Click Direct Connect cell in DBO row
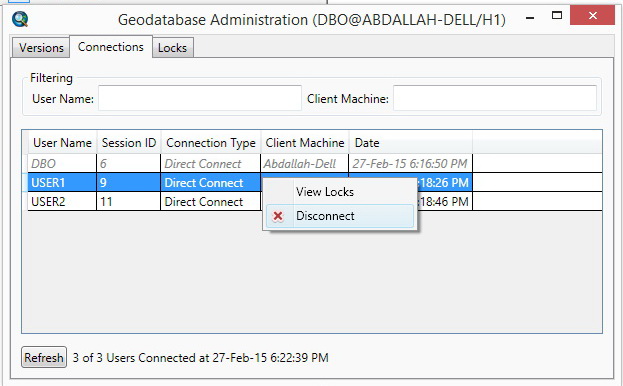 click(211, 163)
